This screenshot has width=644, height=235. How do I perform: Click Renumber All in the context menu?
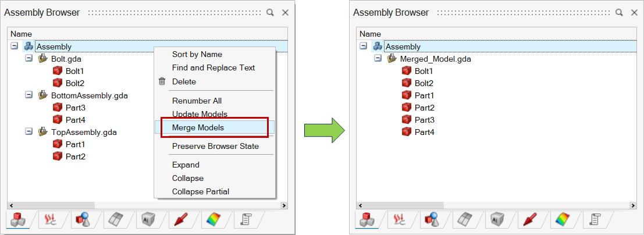(x=197, y=101)
